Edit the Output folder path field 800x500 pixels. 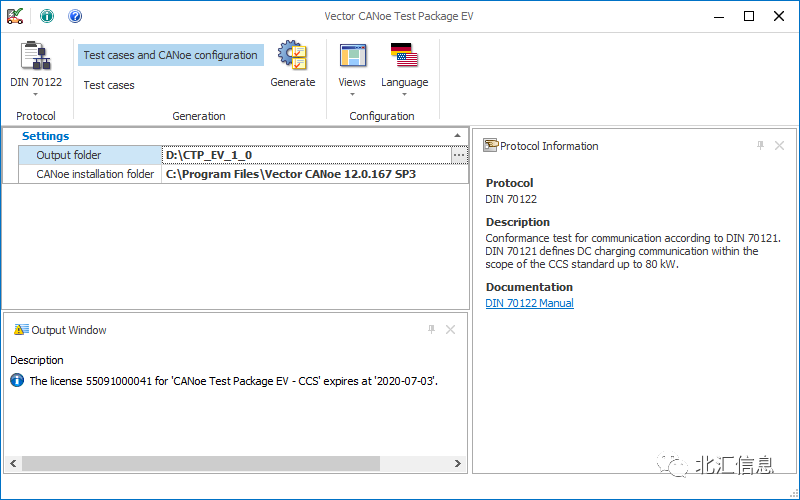307,155
